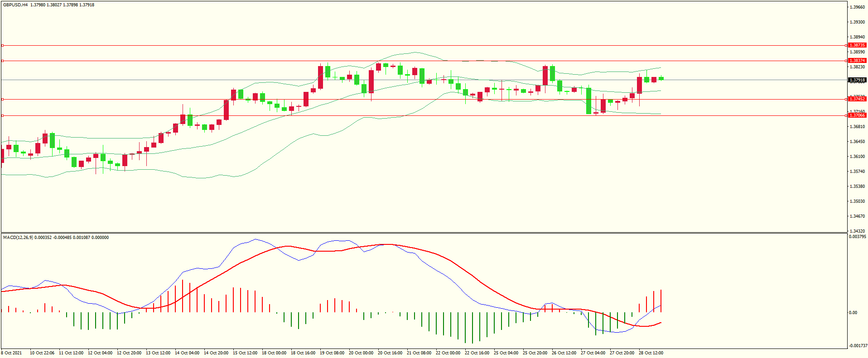
Task: Click the current price 1.37918 label
Action: point(857,80)
